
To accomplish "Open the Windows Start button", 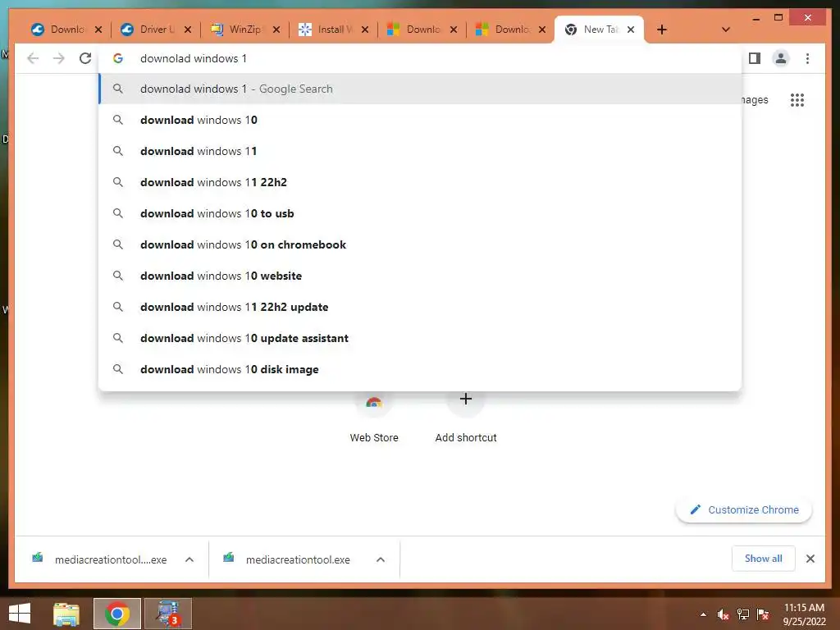I will pos(20,614).
